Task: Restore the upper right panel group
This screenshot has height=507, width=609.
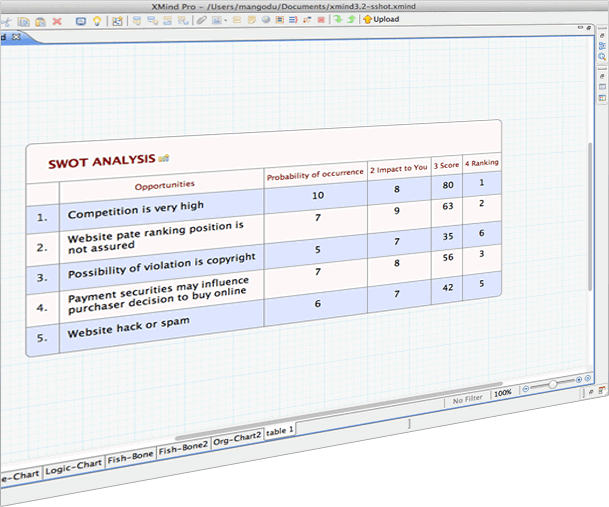Action: pyautogui.click(x=602, y=35)
